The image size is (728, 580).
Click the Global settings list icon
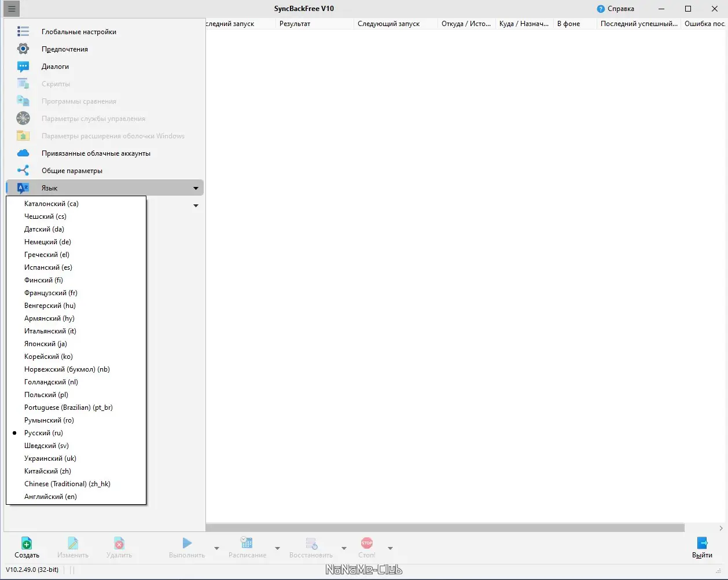(x=23, y=31)
